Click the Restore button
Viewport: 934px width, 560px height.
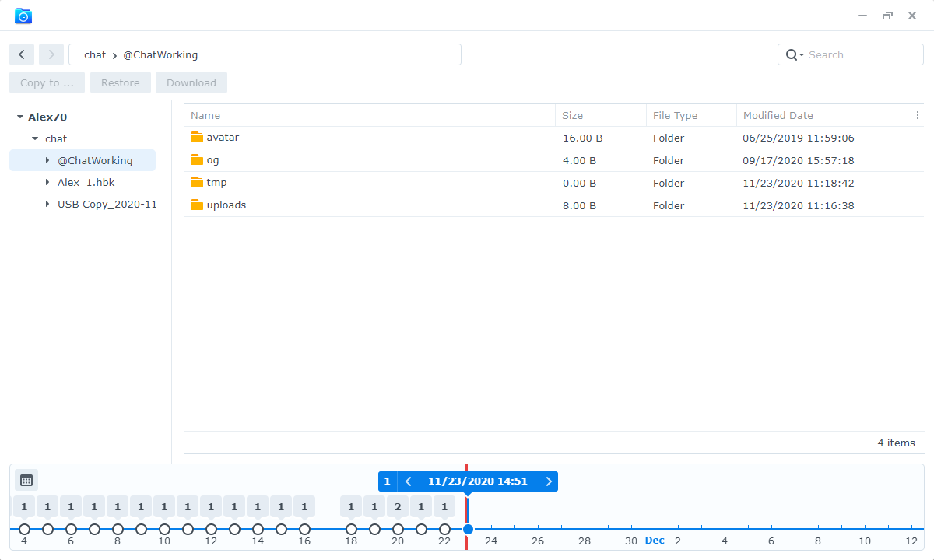coord(120,82)
